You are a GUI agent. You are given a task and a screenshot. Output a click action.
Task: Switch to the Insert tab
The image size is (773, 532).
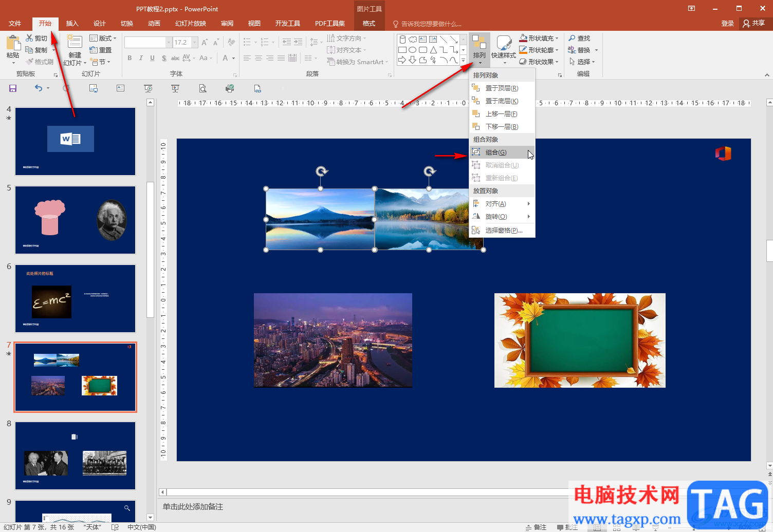click(x=72, y=24)
